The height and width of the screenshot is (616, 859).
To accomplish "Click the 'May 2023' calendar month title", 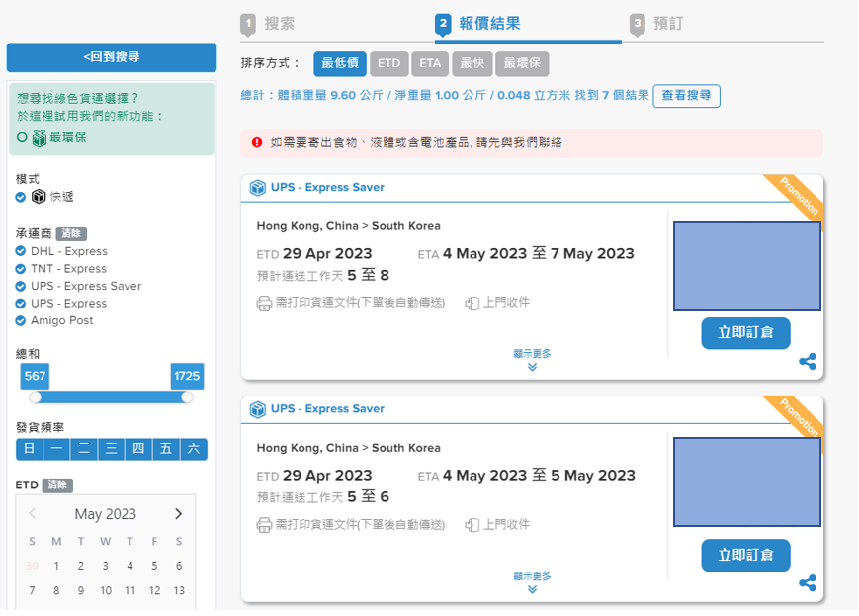I will coord(105,514).
